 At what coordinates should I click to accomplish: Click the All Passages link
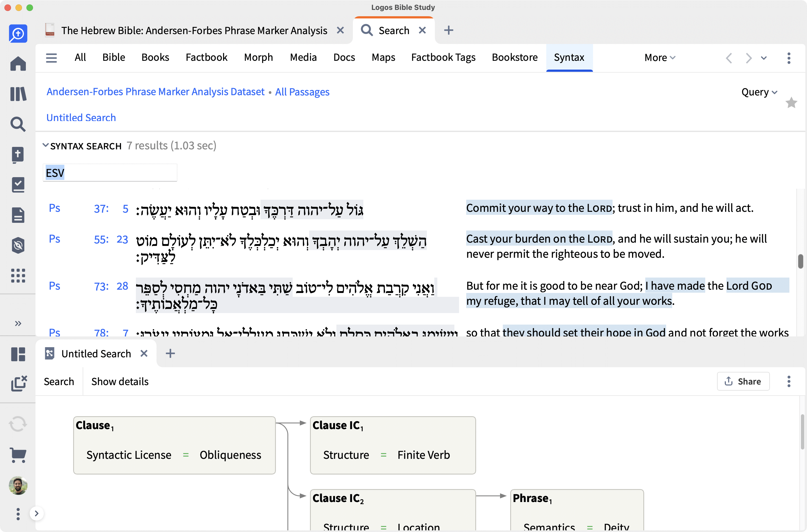[x=302, y=92]
